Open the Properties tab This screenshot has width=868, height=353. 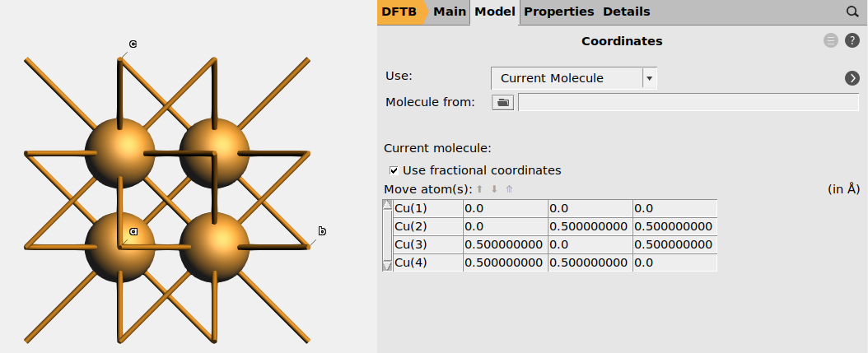558,12
